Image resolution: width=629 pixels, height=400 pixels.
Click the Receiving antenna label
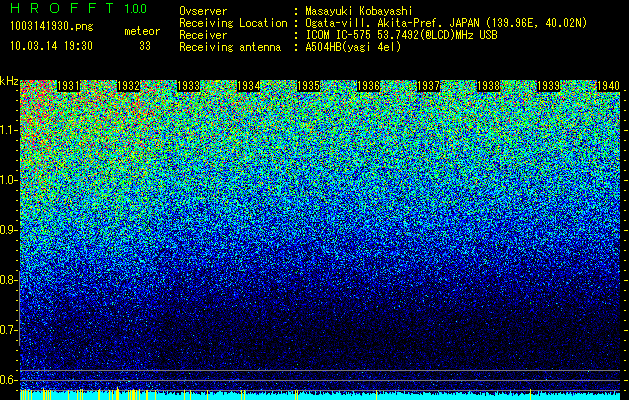pos(230,47)
